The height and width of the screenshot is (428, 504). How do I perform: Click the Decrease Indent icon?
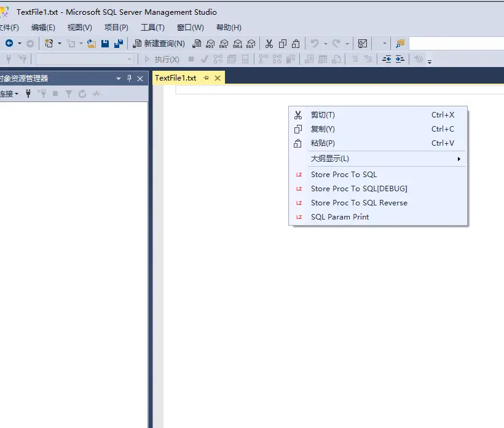(x=387, y=59)
